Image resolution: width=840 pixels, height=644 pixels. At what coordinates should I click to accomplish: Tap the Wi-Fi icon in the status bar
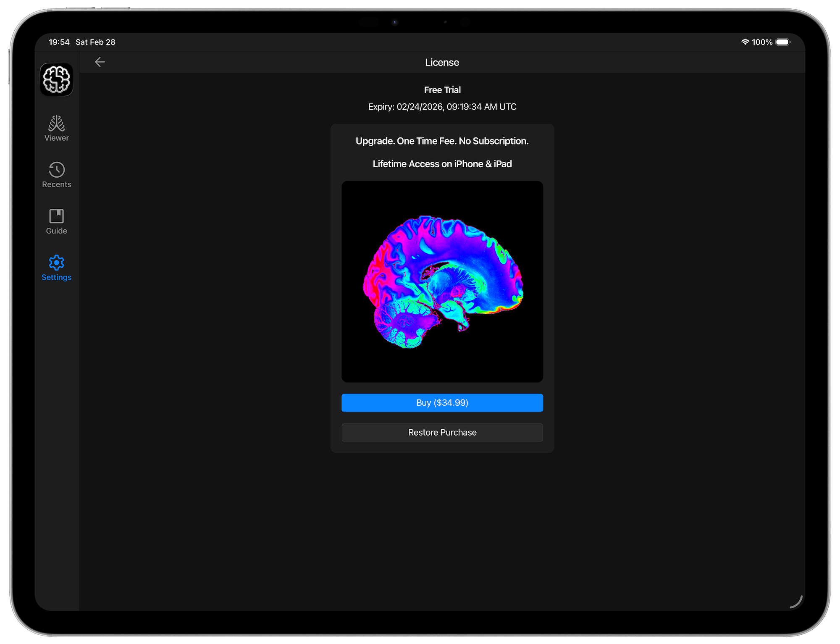tap(745, 42)
